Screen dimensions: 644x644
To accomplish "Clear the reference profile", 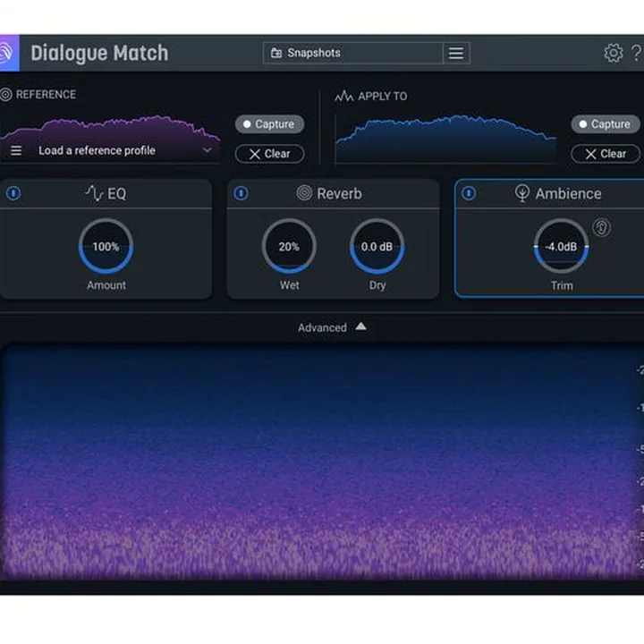I will 269,154.
